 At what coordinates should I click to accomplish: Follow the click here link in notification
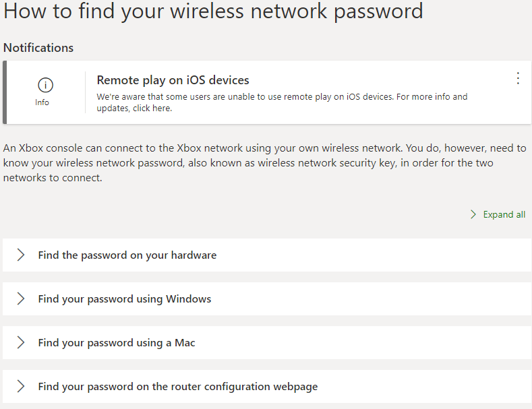pyautogui.click(x=152, y=108)
